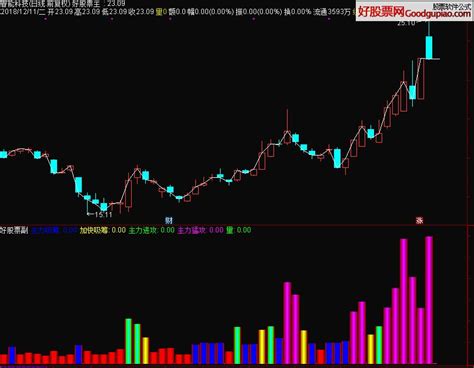Click the '流通3593万' value in header
This screenshot has width=474, height=368.
[332, 12]
